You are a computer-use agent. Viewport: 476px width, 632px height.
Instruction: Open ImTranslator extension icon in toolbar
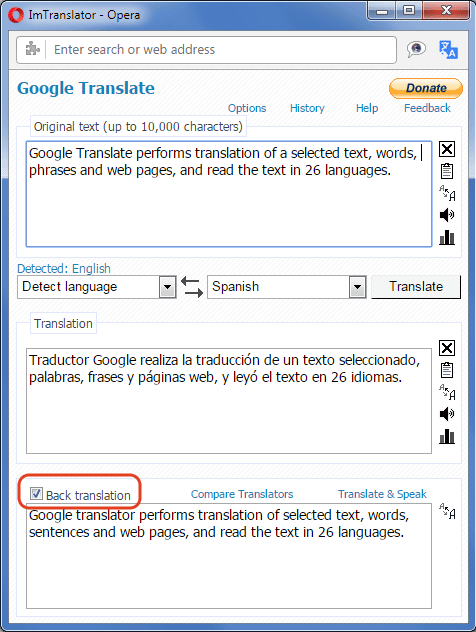(x=448, y=50)
